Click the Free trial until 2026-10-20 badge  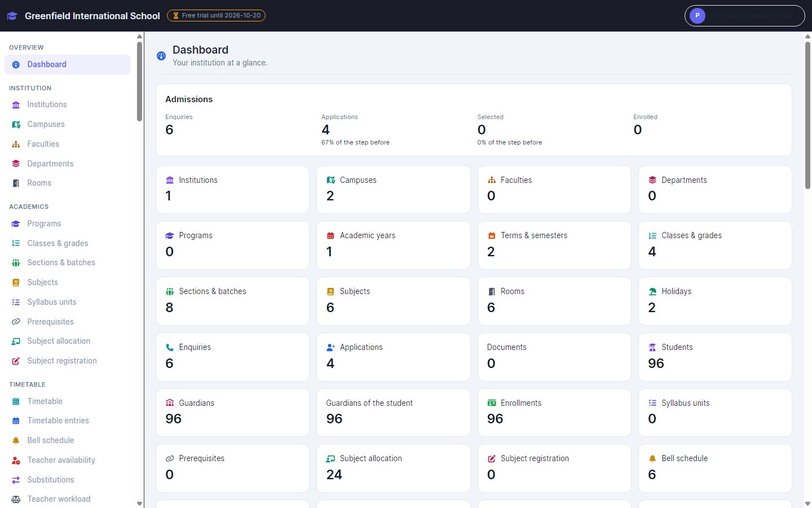(216, 16)
